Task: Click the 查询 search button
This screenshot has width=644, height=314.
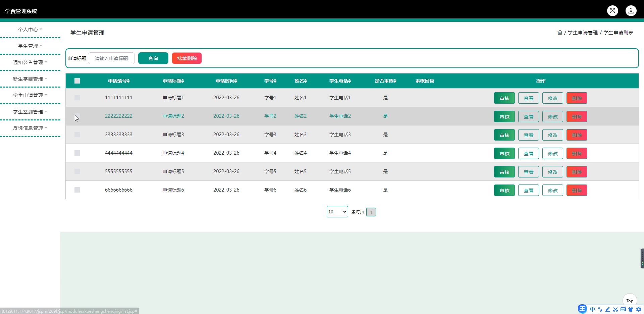Action: pos(153,58)
